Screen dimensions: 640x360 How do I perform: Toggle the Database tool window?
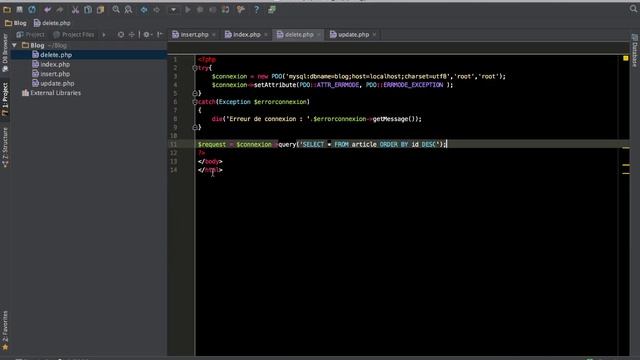(x=635, y=51)
